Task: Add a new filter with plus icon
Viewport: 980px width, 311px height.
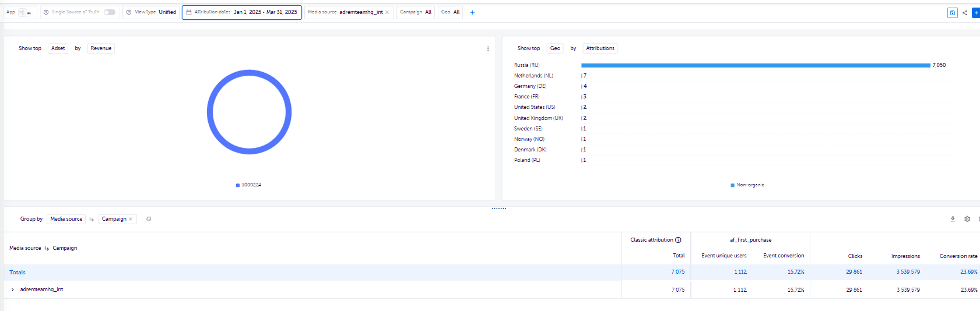Action: (472, 12)
